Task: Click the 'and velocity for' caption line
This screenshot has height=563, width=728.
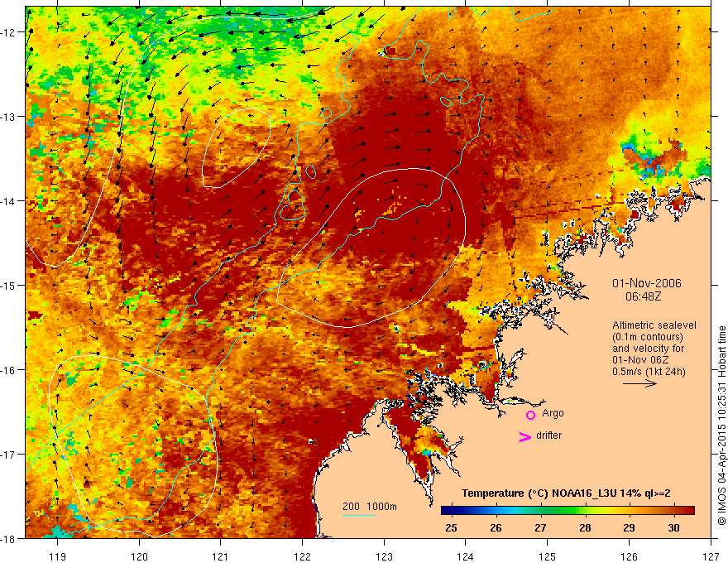Action: coord(648,349)
